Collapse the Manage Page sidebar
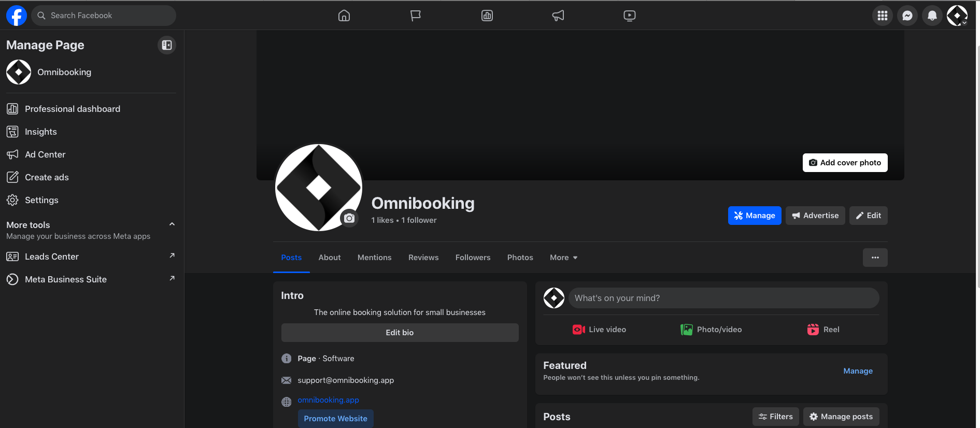 pos(167,45)
